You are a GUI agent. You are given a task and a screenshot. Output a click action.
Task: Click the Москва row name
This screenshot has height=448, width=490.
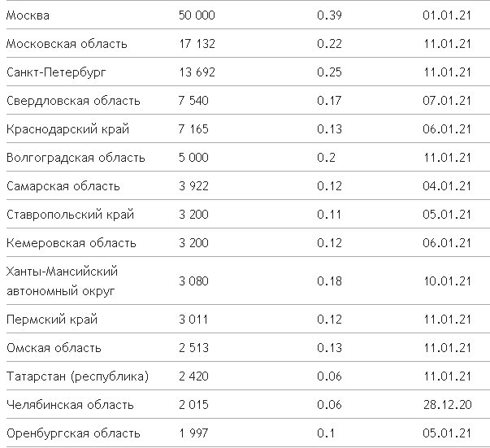tap(29, 15)
